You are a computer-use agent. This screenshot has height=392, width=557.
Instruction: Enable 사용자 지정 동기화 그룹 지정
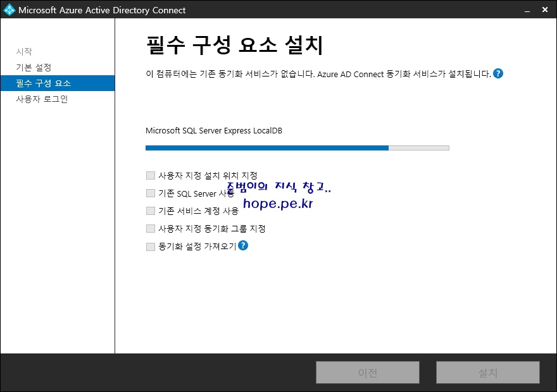[x=150, y=228]
